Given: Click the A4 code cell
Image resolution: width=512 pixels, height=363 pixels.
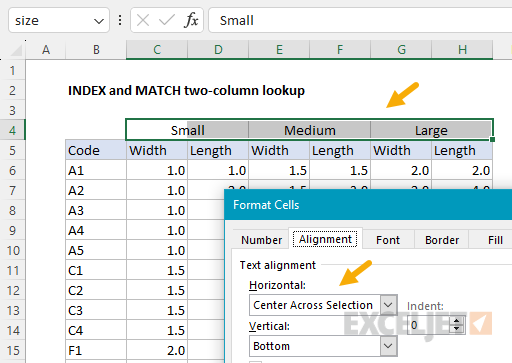Looking at the screenshot, I should coord(96,230).
